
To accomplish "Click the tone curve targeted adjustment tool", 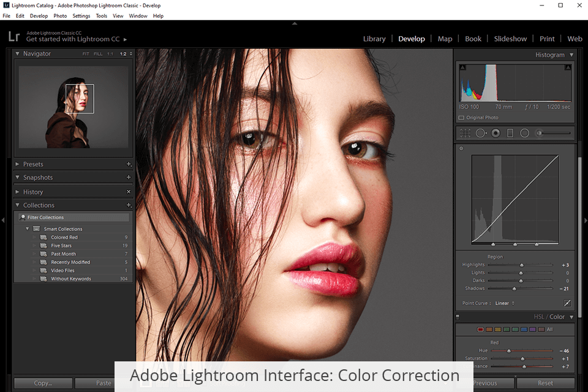I will [x=461, y=148].
